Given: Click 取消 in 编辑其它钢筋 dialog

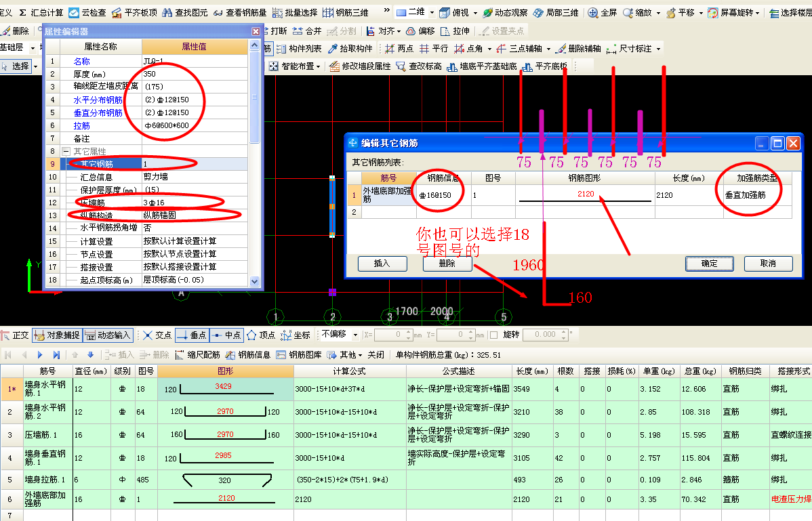Looking at the screenshot, I should (768, 264).
